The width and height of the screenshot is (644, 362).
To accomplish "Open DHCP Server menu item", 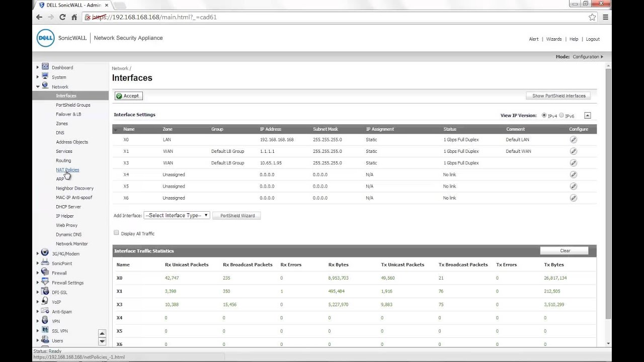I will [68, 207].
